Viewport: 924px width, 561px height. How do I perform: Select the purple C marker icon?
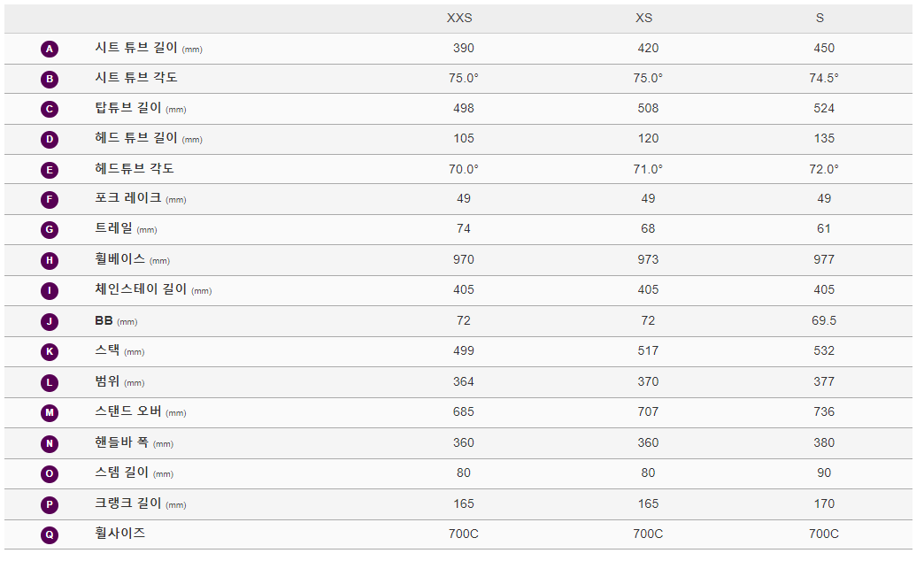pos(50,109)
